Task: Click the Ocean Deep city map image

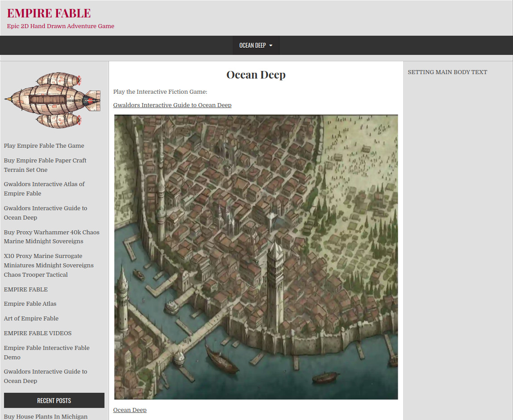Action: (256, 257)
